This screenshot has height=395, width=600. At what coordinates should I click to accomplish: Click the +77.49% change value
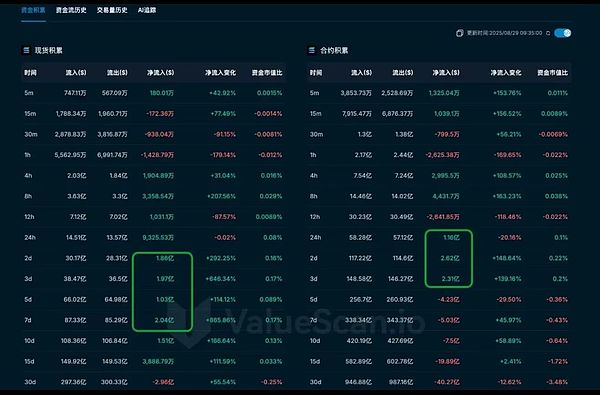(x=223, y=114)
